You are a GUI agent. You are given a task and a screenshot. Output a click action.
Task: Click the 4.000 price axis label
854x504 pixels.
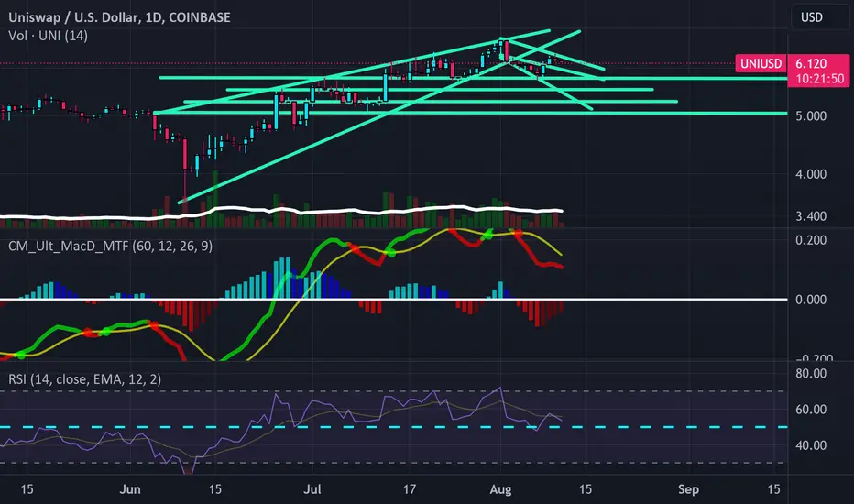pyautogui.click(x=810, y=174)
